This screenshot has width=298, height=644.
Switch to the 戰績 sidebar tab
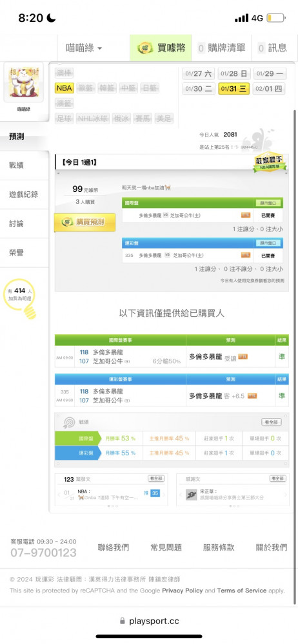coord(25,166)
